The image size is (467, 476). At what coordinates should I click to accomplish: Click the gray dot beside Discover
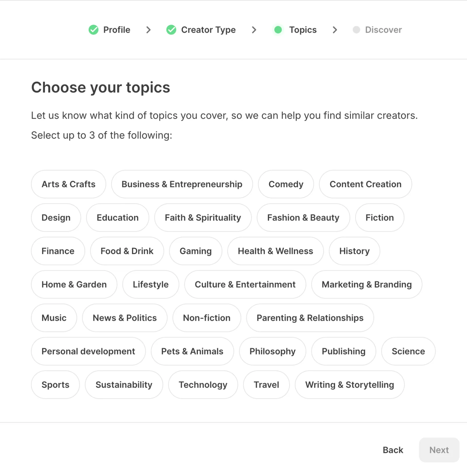point(356,30)
